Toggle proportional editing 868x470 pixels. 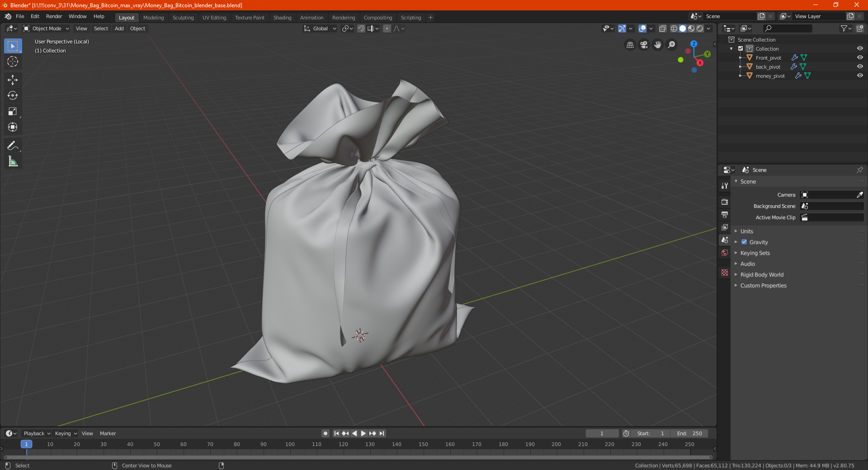(387, 28)
